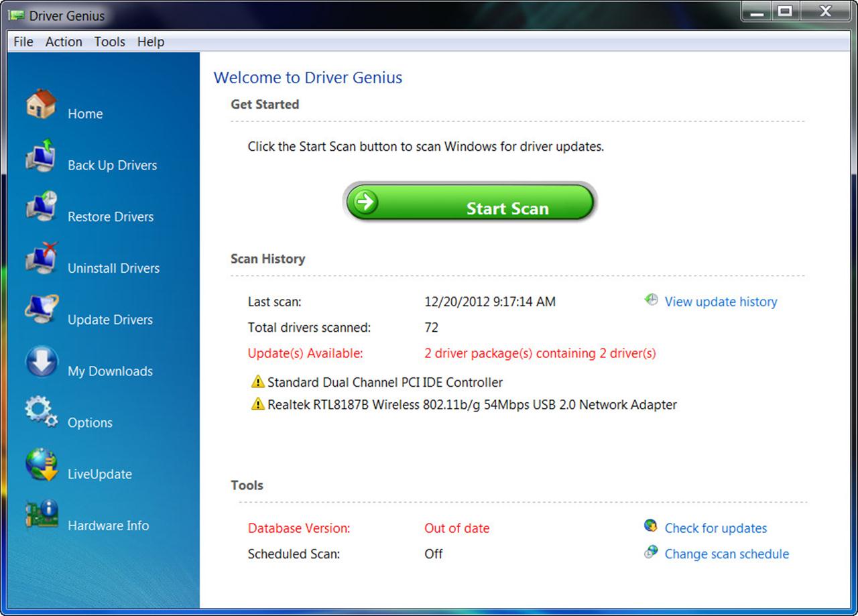The width and height of the screenshot is (858, 616).
Task: Click the icon beside Change scan schedule
Action: (x=650, y=552)
